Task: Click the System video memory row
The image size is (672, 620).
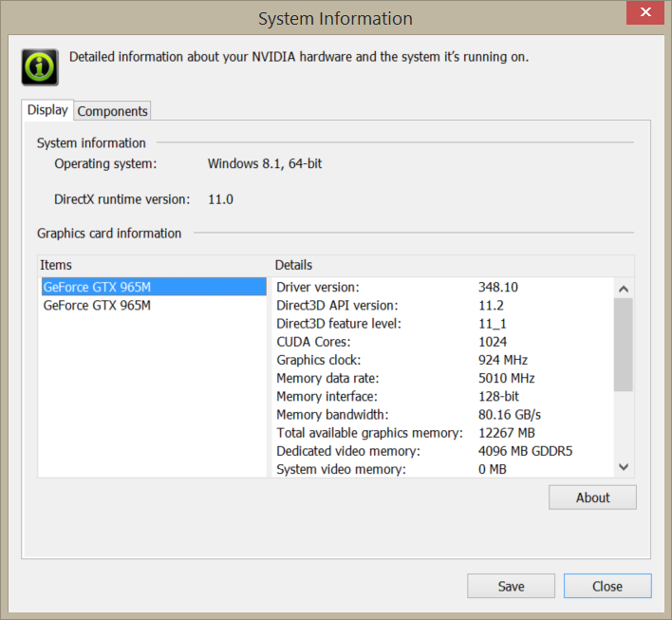Action: 442,469
